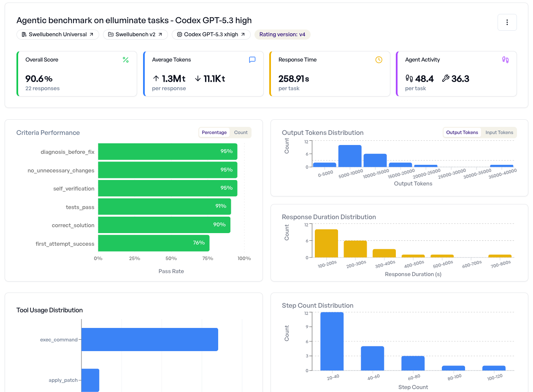Viewport: 533px width, 392px height.
Task: Toggle distribution chart to Input Tokens
Action: 499,132
